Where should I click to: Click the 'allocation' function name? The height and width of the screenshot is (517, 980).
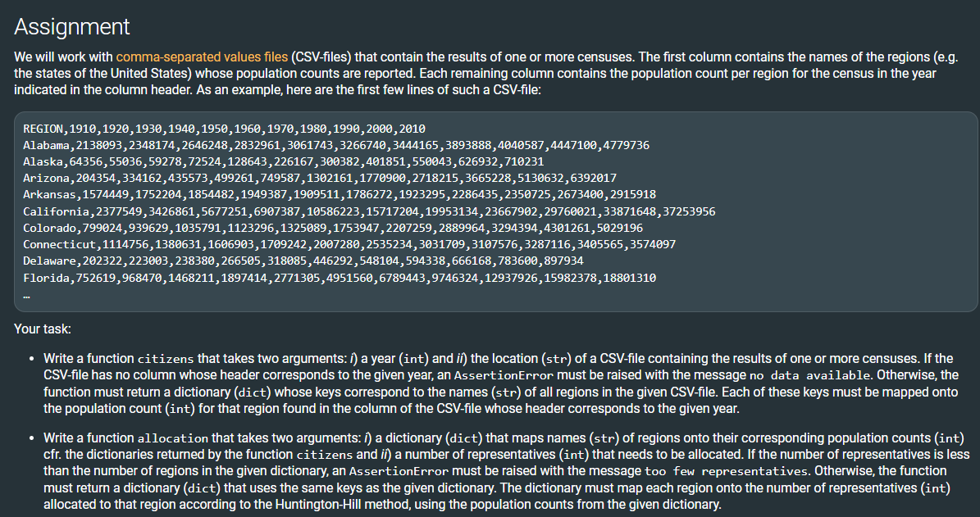pyautogui.click(x=172, y=438)
